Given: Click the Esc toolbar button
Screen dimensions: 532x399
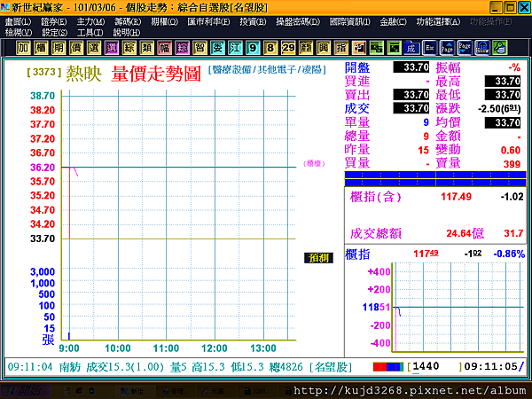Looking at the screenshot, I should tap(429, 48).
